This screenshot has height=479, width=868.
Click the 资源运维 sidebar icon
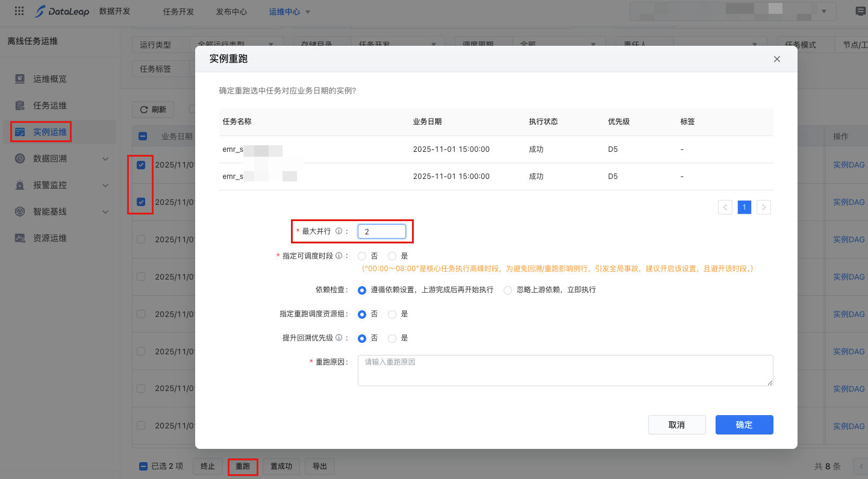pos(20,238)
